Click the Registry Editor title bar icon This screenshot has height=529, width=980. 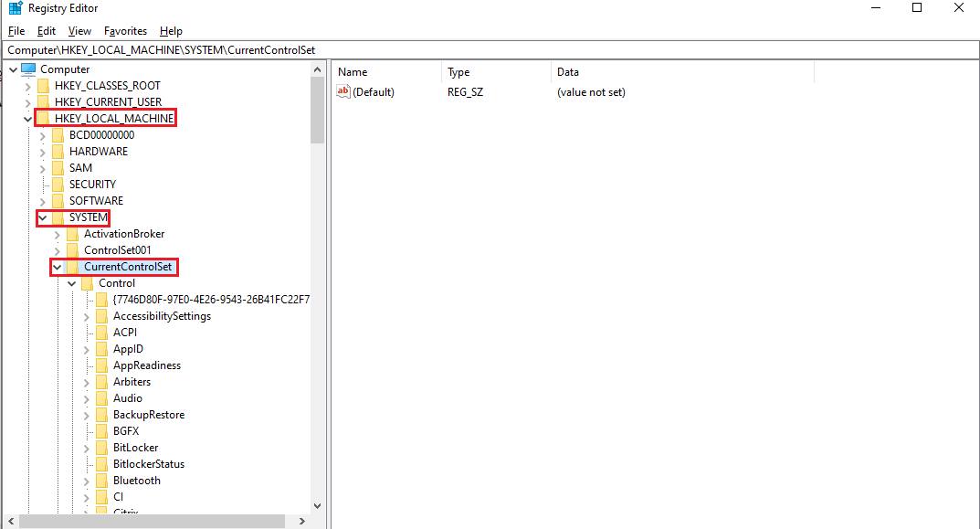pos(16,8)
